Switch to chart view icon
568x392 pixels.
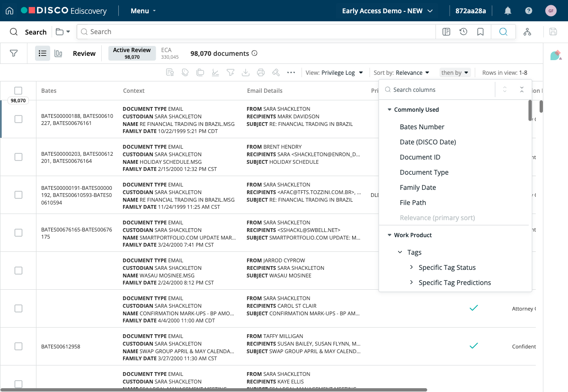(x=58, y=53)
